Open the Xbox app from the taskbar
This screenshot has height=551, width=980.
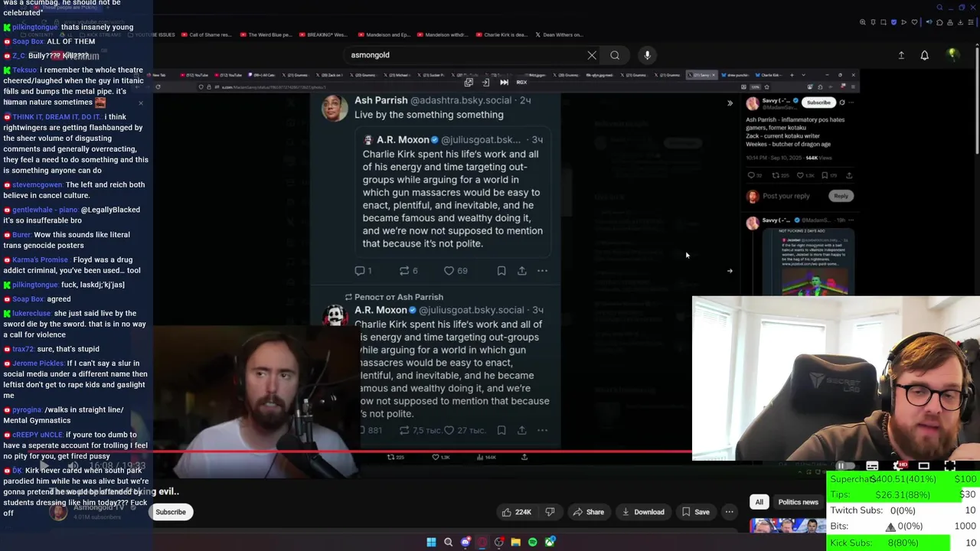pos(550,542)
